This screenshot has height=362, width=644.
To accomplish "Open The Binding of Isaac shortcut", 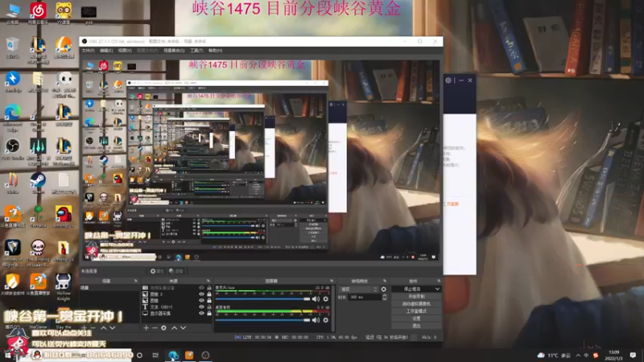I will point(38,253).
